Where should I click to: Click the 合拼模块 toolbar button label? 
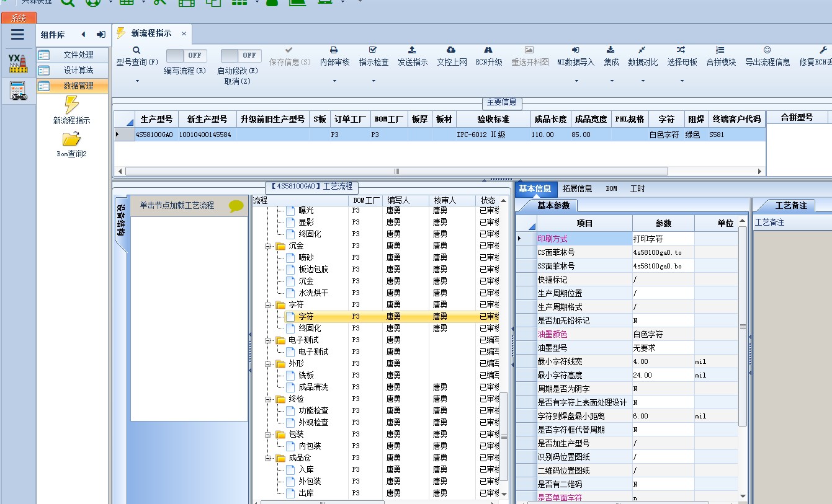[x=721, y=63]
